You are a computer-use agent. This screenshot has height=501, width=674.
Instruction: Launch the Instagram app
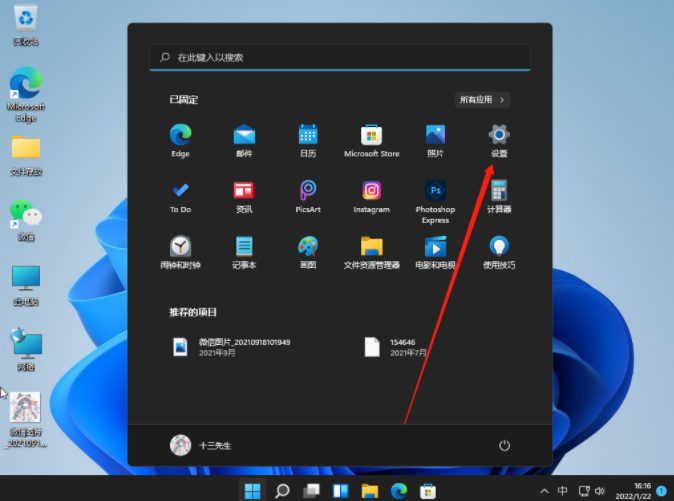371,191
